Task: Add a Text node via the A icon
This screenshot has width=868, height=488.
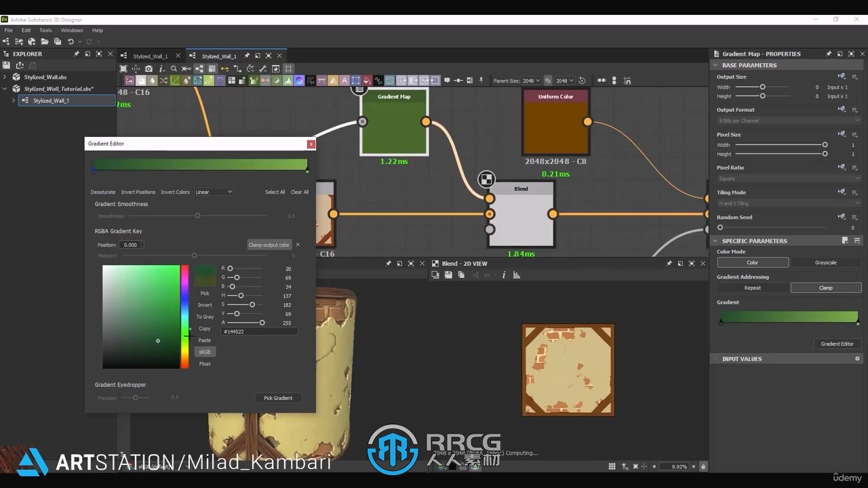Action: click(x=344, y=80)
